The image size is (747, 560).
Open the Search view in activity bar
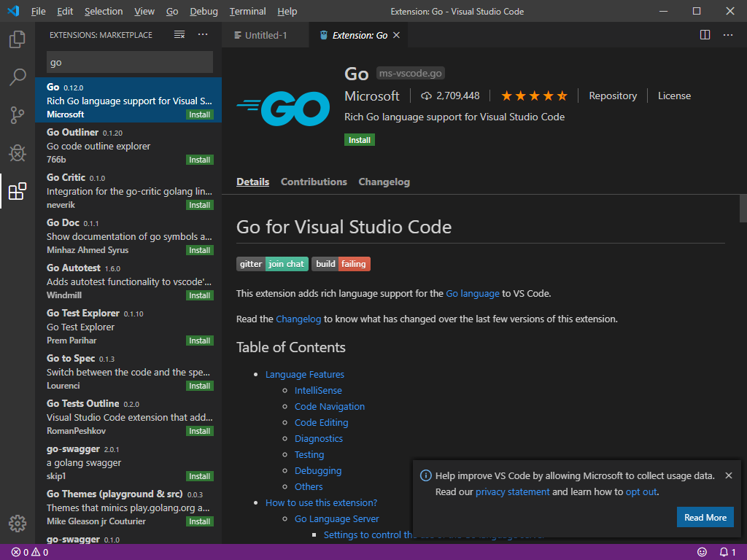18,77
